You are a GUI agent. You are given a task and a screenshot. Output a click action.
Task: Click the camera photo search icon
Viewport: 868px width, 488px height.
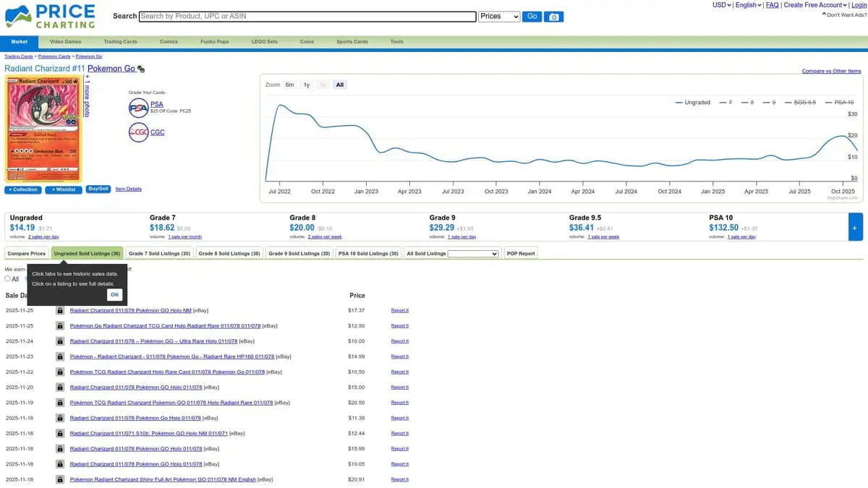point(553,17)
